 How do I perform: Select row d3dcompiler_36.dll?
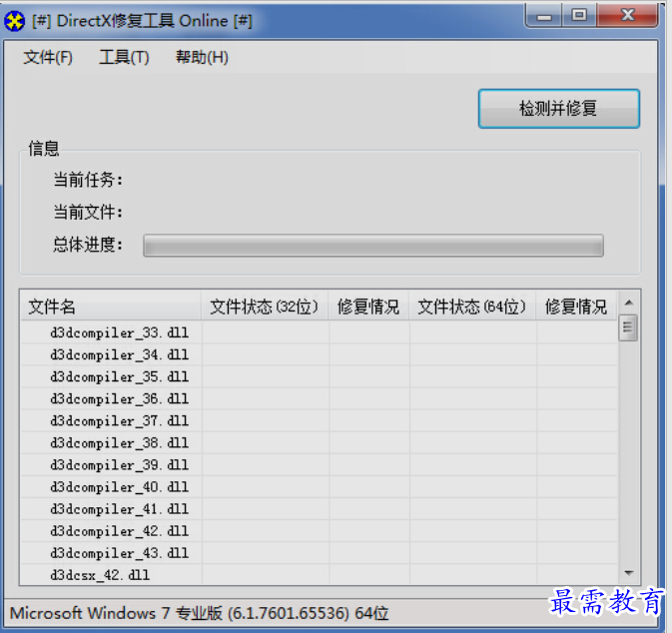pyautogui.click(x=320, y=399)
